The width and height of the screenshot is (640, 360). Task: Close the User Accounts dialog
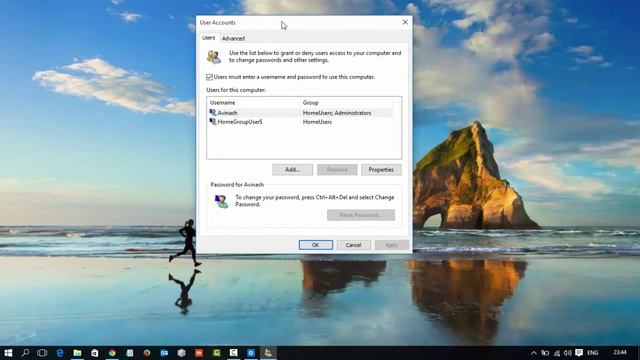(405, 22)
